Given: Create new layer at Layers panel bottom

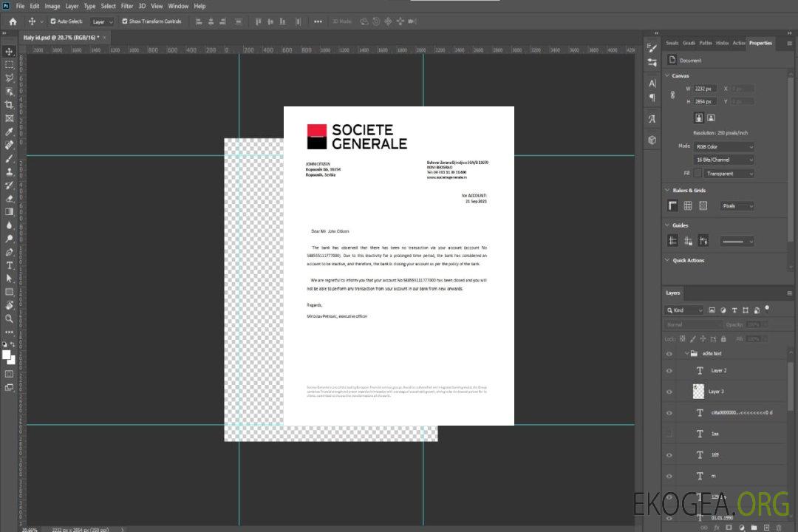Looking at the screenshot, I should (766, 528).
